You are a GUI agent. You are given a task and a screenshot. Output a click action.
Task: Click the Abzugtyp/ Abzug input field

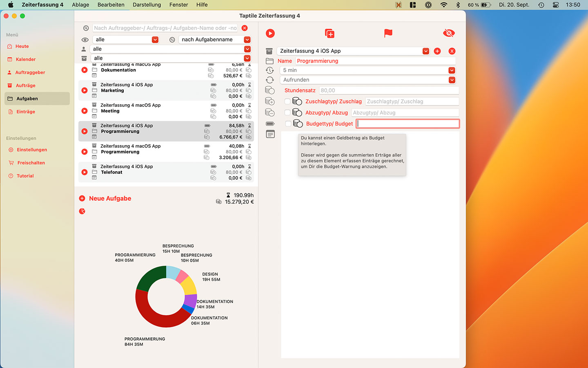pyautogui.click(x=405, y=112)
